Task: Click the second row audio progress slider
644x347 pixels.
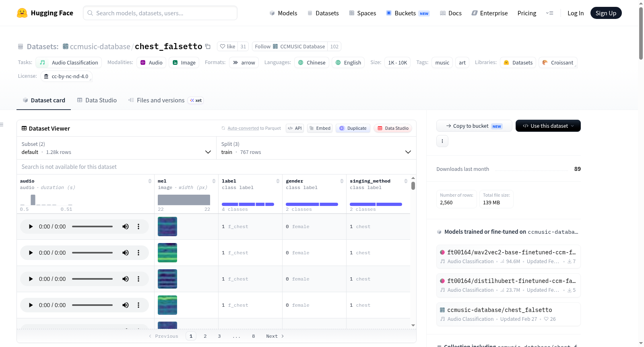Action: point(92,253)
